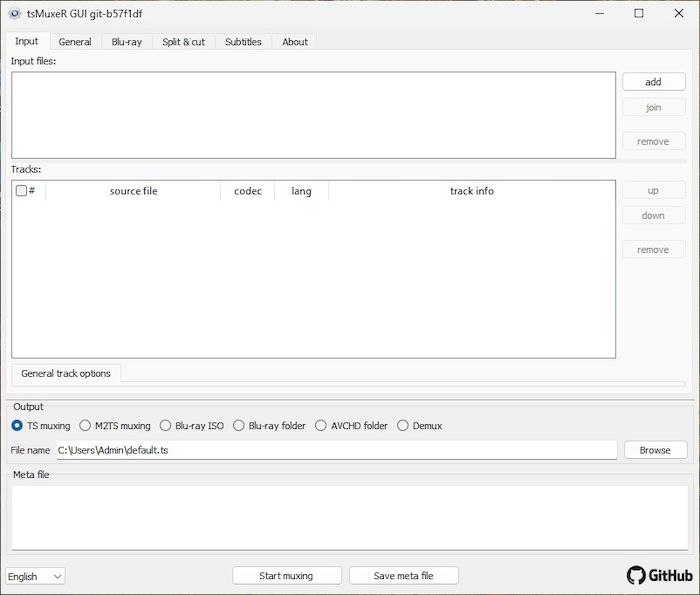Go to the Split & cut tab

point(184,42)
